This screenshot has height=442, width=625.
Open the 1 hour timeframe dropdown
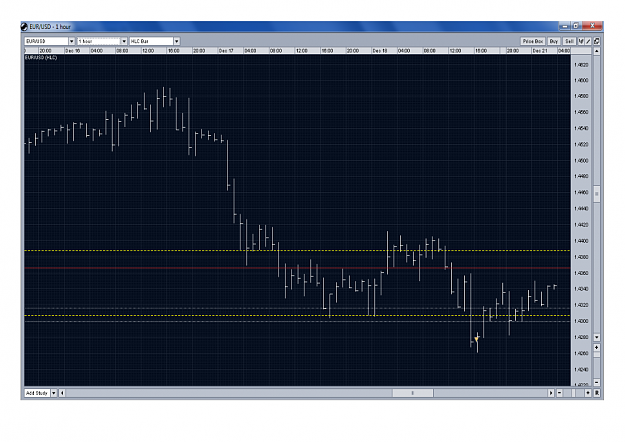124,41
